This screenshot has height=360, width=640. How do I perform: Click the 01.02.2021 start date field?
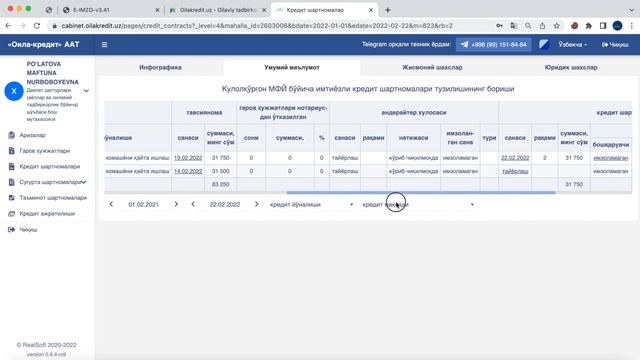[143, 204]
